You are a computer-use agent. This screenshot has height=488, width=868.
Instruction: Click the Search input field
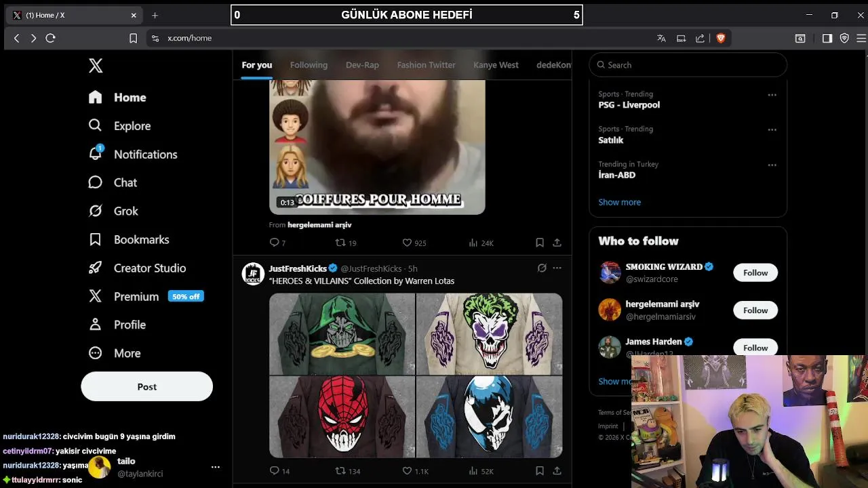(688, 65)
